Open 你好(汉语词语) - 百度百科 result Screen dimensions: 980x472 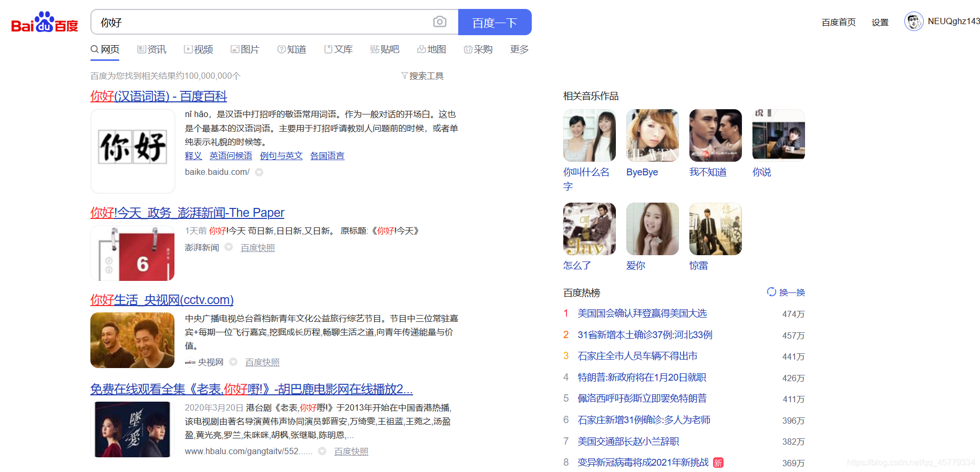159,97
